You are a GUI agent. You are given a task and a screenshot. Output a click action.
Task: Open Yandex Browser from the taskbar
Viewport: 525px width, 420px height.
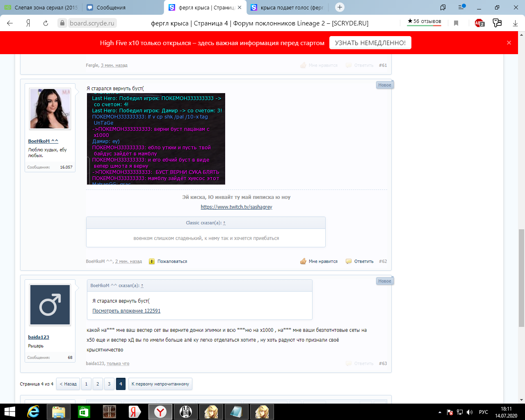coord(160,412)
